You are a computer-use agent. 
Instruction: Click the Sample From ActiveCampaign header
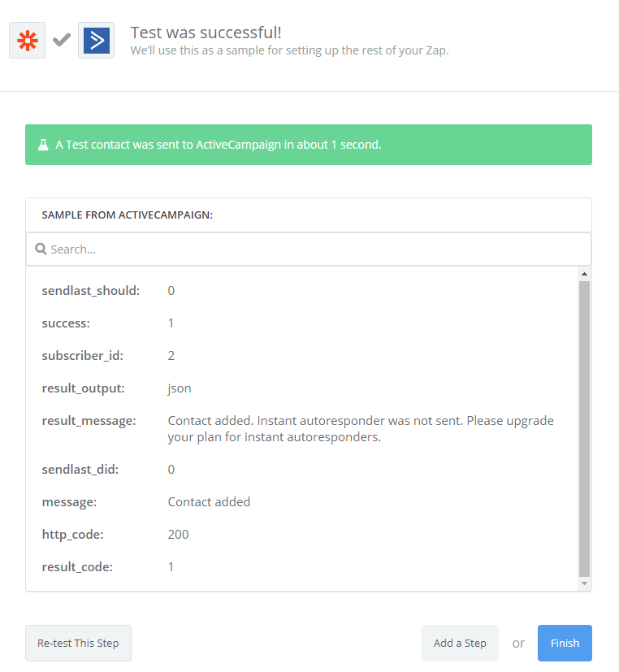(128, 215)
